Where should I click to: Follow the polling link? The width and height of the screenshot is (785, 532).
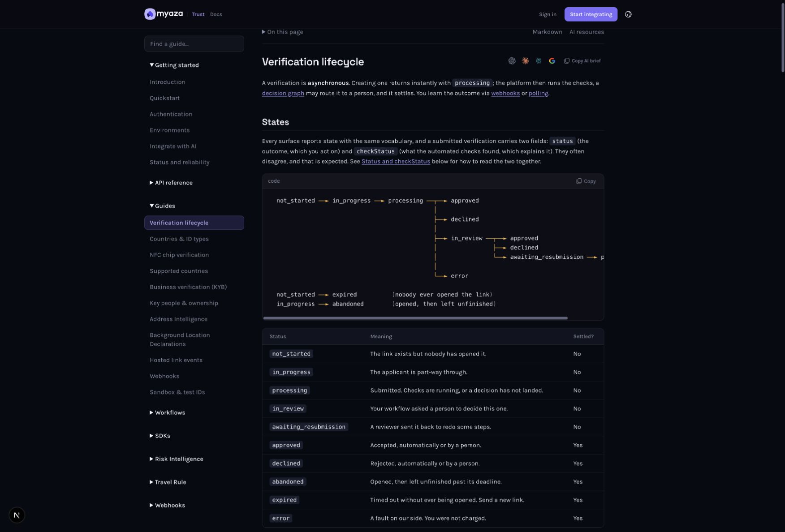tap(538, 93)
